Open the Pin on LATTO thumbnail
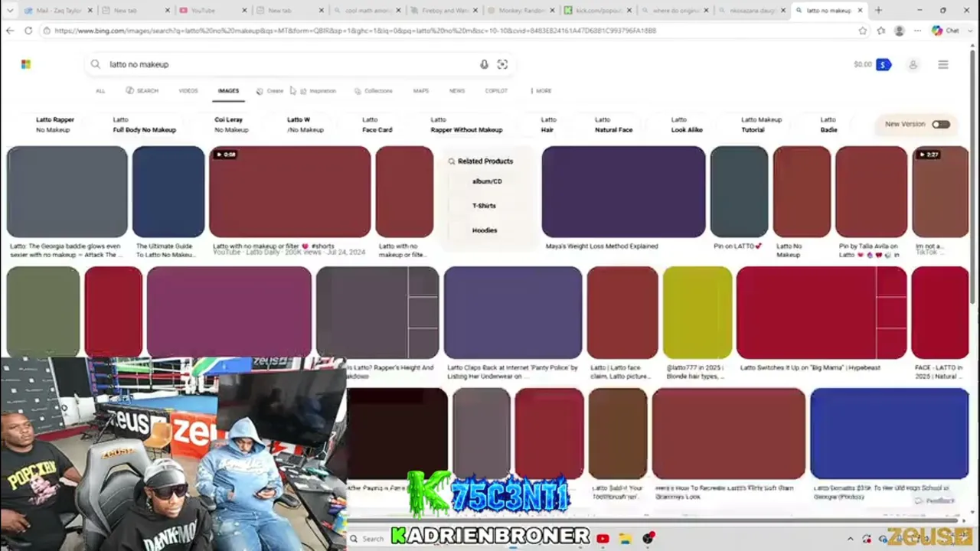Screen dimensions: 980x551 739,192
